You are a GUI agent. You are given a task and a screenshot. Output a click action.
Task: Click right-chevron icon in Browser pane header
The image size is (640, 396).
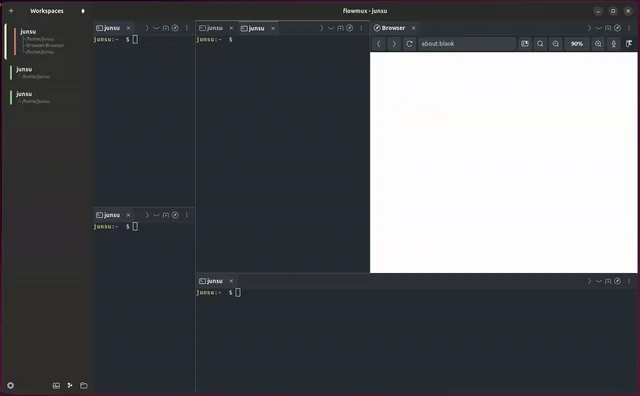(x=589, y=28)
